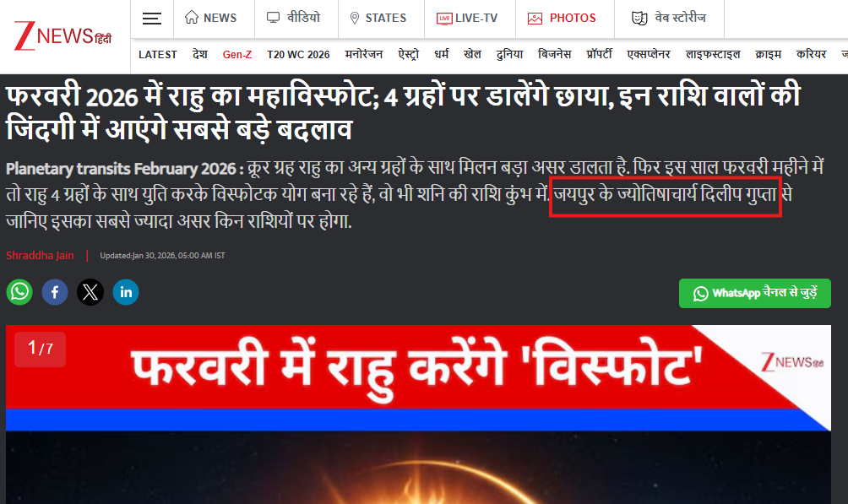Open the home NEWS icon tab
This screenshot has height=504, width=848.
211,18
